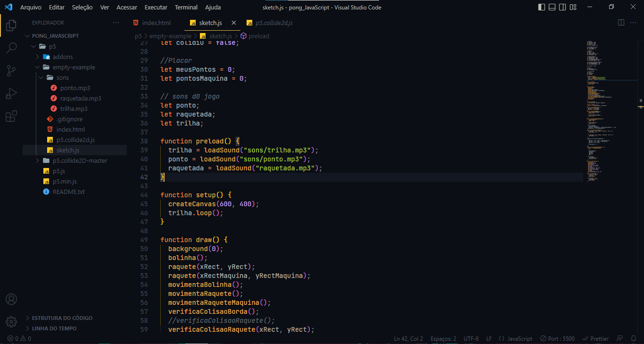The image size is (644, 344).
Task: Open the Seleção menu
Action: [82, 7]
